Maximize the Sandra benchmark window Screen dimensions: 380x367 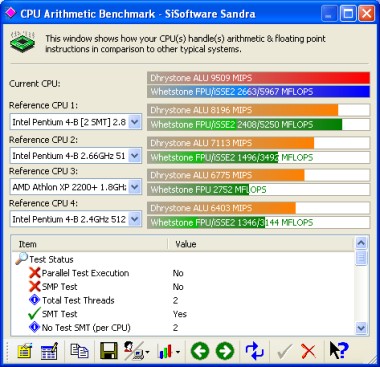pyautogui.click(x=348, y=14)
